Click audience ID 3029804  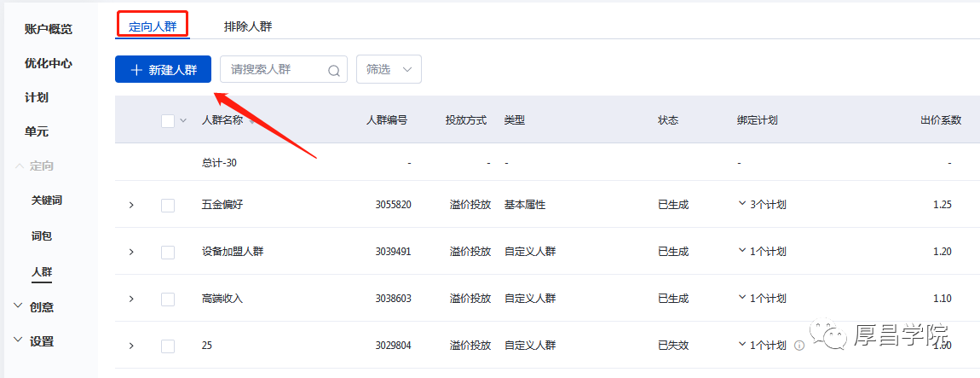click(393, 346)
